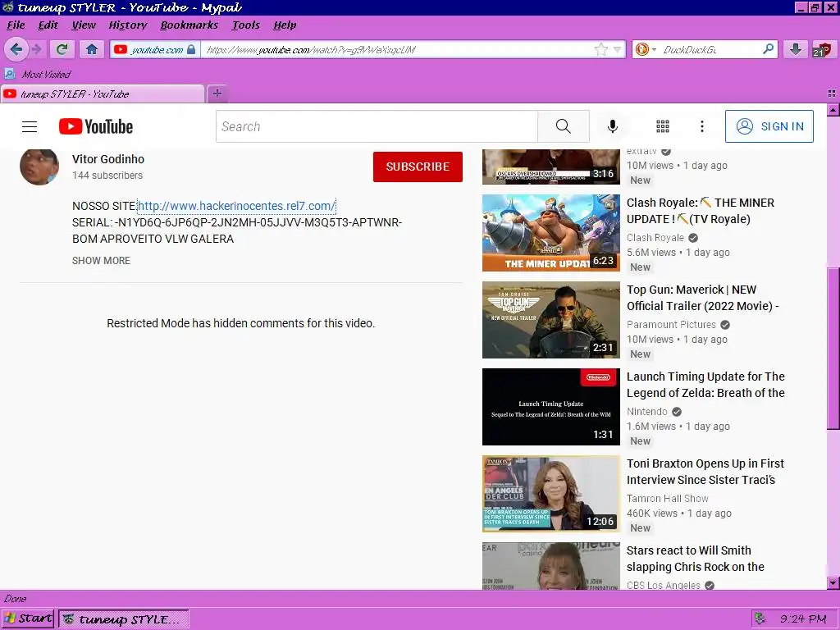Click the page scrollbar up arrow
Screen dimensions: 840x630
click(x=833, y=111)
